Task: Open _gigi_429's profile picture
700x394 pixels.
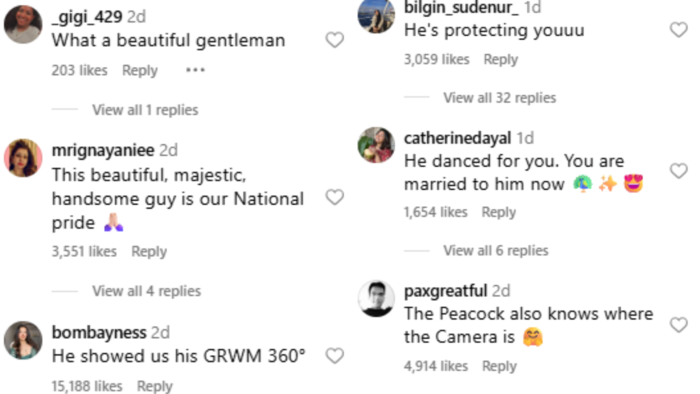Action: click(23, 25)
